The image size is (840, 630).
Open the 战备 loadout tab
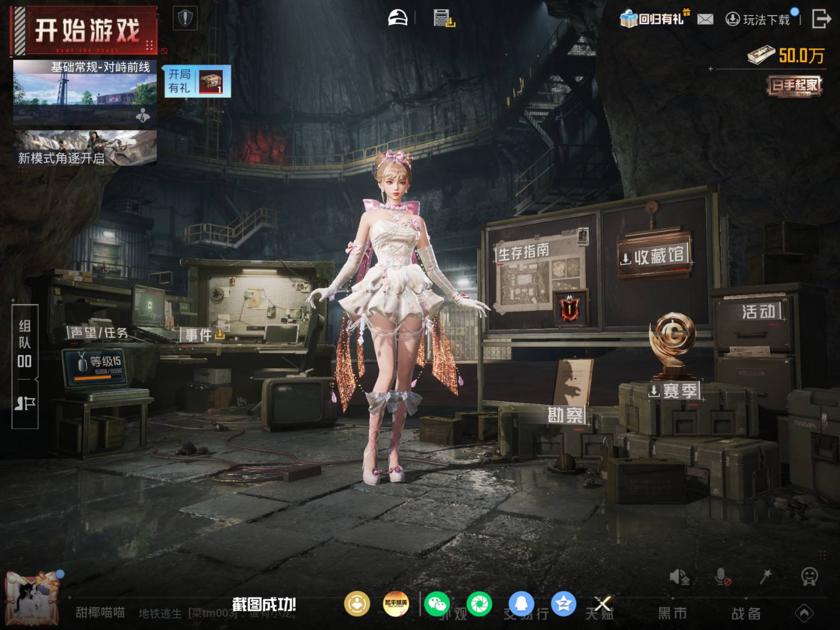tap(746, 613)
